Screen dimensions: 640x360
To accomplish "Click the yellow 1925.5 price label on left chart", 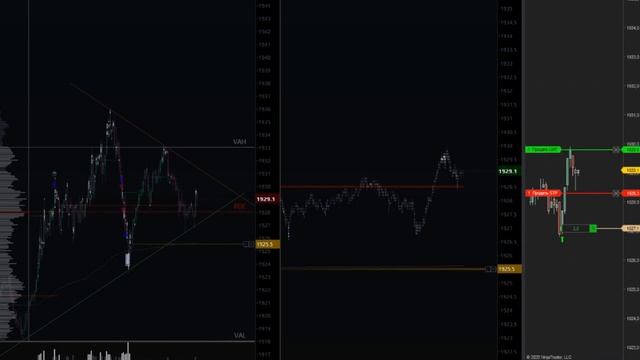I will pos(267,244).
